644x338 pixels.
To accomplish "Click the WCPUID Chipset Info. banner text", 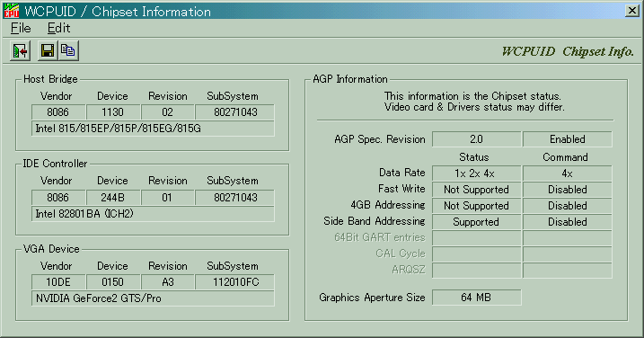I will pyautogui.click(x=568, y=52).
